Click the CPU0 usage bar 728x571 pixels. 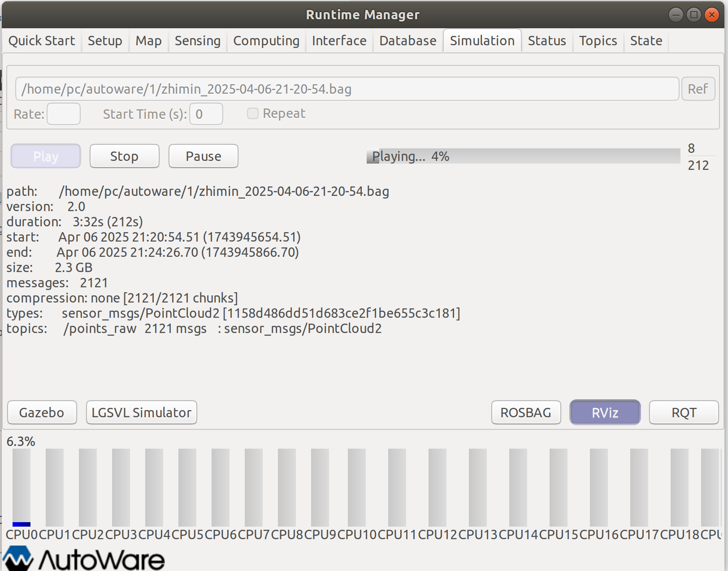[x=22, y=488]
